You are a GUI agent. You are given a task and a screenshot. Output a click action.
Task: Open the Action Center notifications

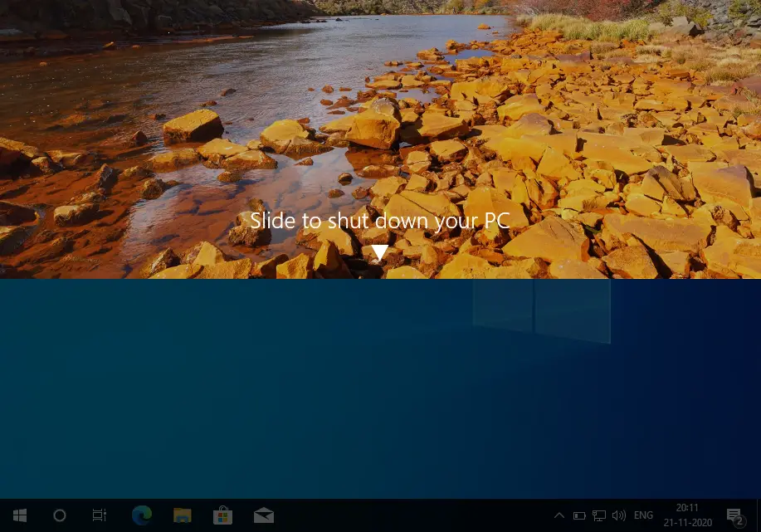click(735, 516)
